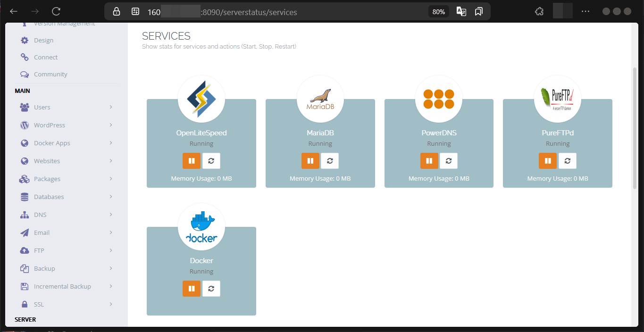Click the WordPress icon in sidebar
Screen dimensions: 644x332
pos(25,125)
